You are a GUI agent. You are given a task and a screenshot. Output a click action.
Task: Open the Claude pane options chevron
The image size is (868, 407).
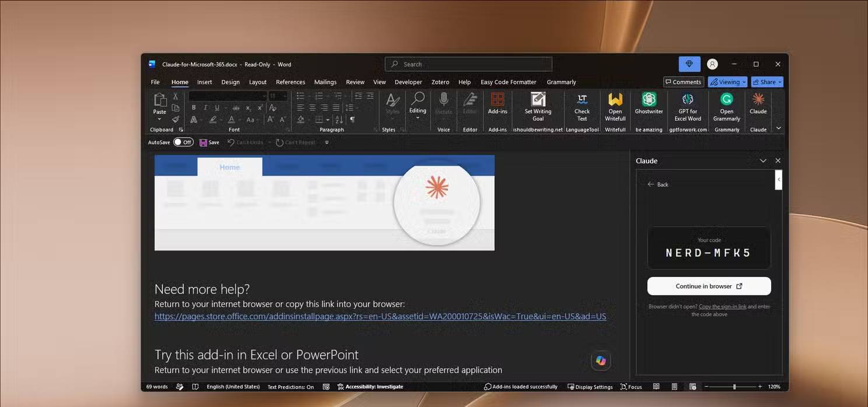pos(763,160)
